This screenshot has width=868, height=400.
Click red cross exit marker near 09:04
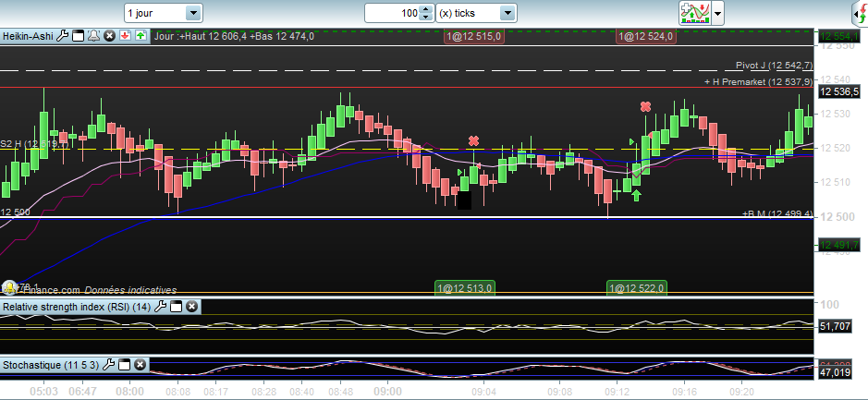(x=473, y=141)
